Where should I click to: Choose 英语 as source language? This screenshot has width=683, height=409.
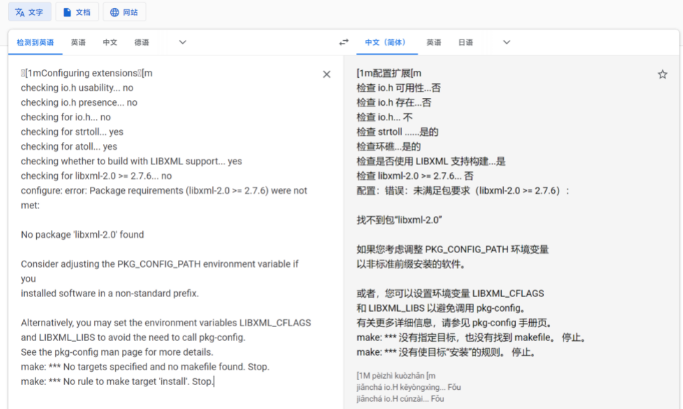point(78,42)
